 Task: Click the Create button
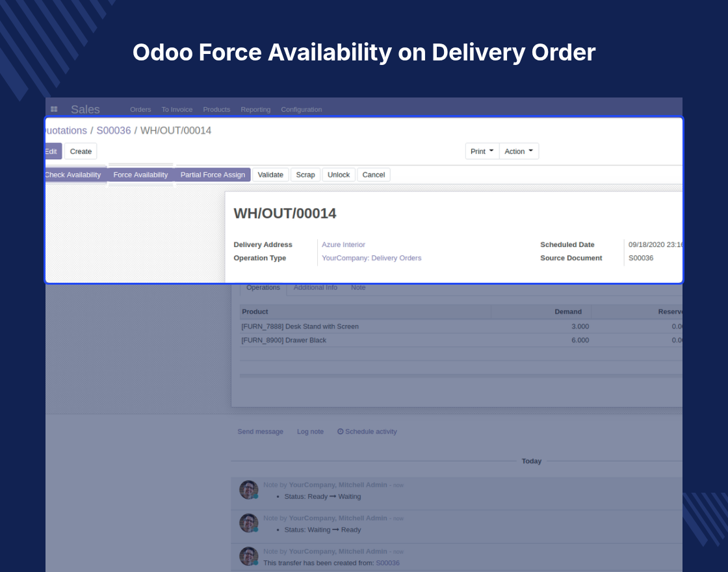tap(81, 151)
